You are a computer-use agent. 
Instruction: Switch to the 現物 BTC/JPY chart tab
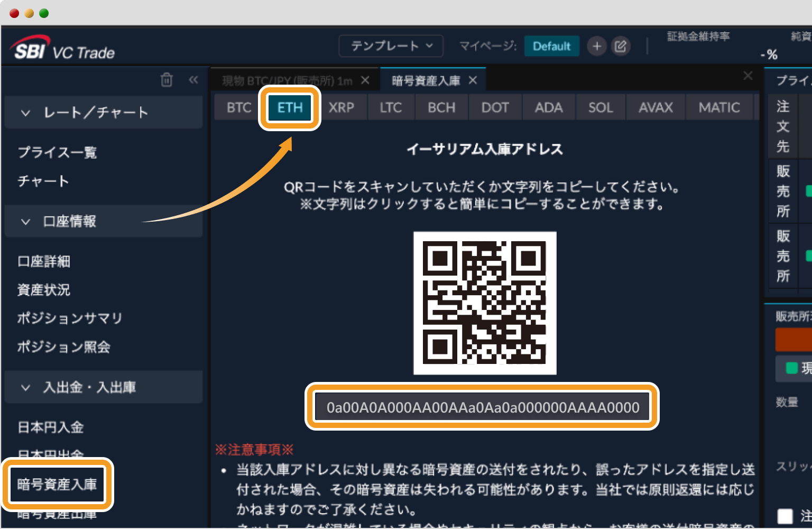[287, 81]
